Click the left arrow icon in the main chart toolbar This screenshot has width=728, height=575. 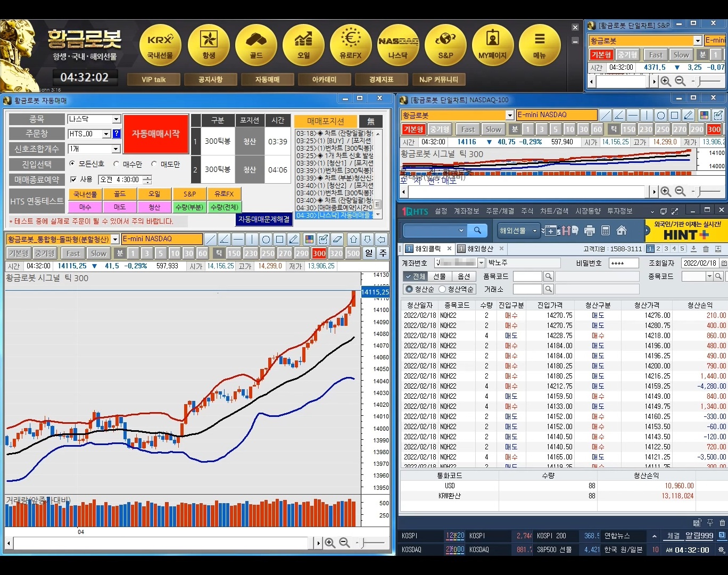[x=382, y=239]
